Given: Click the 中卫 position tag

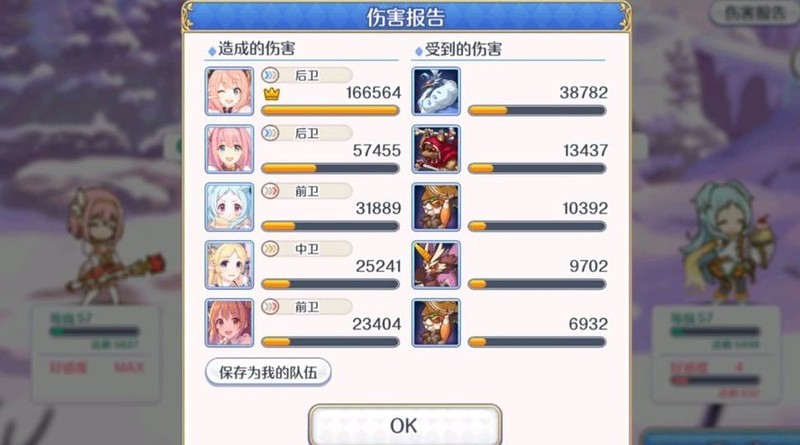Looking at the screenshot, I should click(x=307, y=249).
